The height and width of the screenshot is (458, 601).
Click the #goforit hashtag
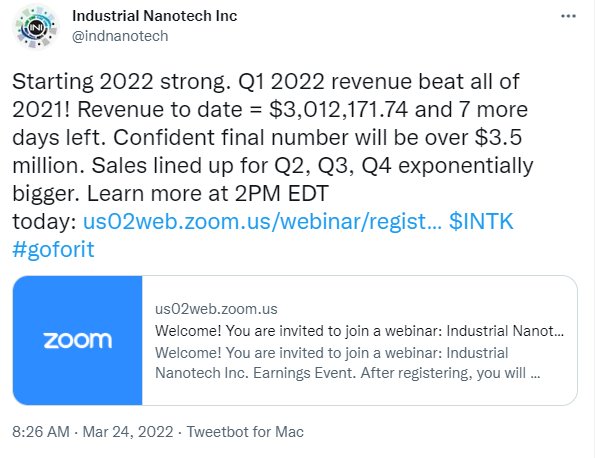[53, 250]
